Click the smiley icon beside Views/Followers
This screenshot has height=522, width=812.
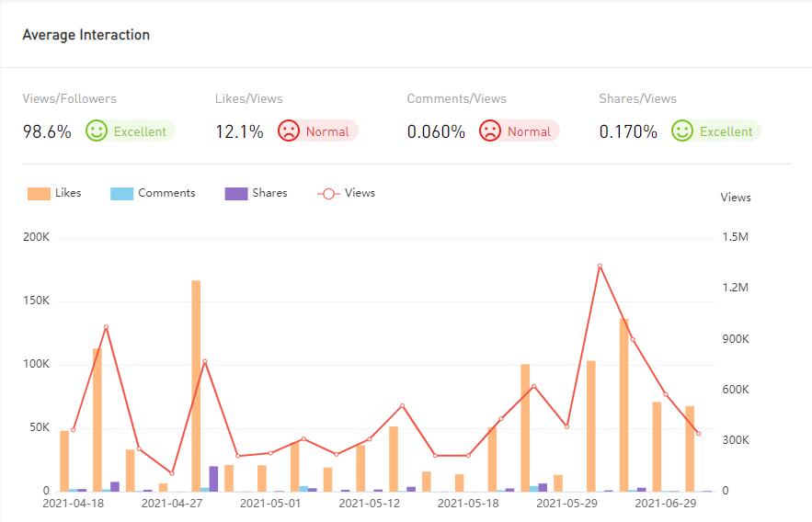coord(97,131)
